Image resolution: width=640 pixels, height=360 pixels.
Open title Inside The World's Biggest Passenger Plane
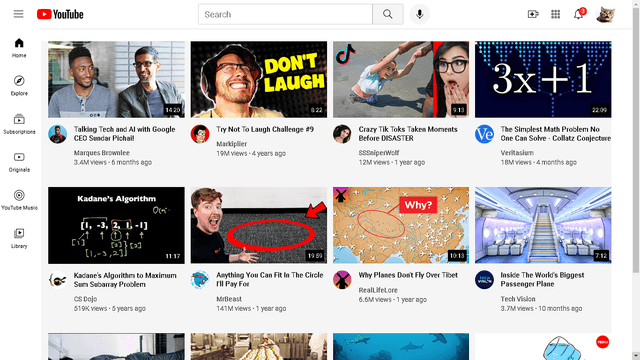[x=542, y=280]
